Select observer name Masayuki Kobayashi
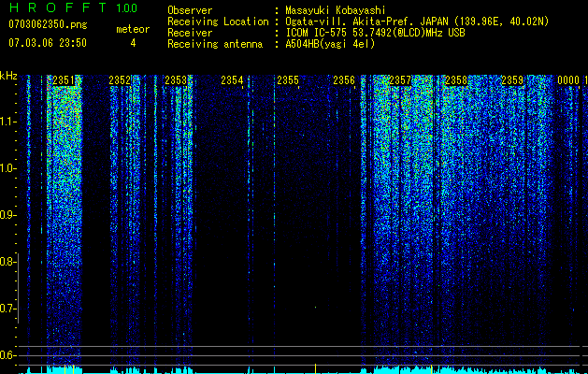Screen dimensions: 588x374 coord(336,10)
